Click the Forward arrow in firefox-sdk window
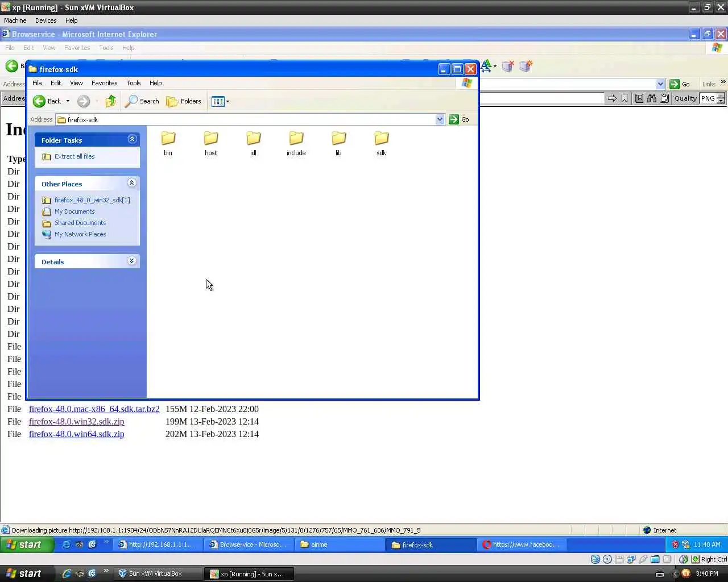The image size is (728, 582). pos(84,101)
